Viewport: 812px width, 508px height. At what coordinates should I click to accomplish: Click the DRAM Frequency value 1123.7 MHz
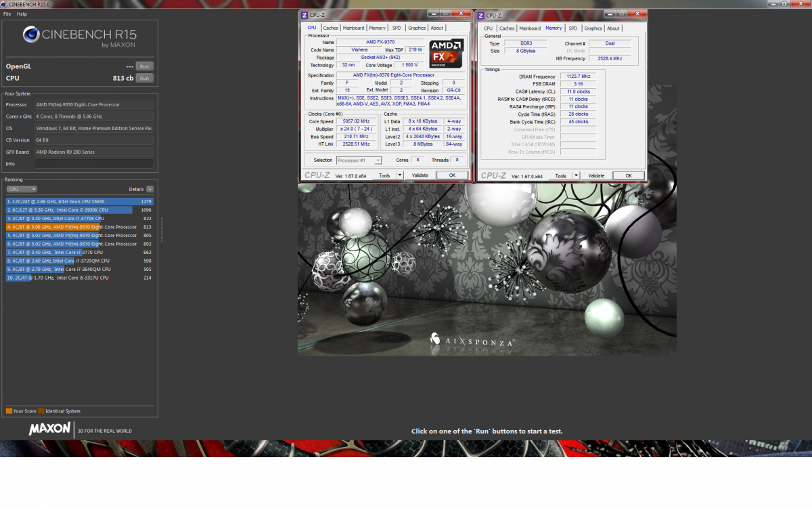(x=578, y=77)
